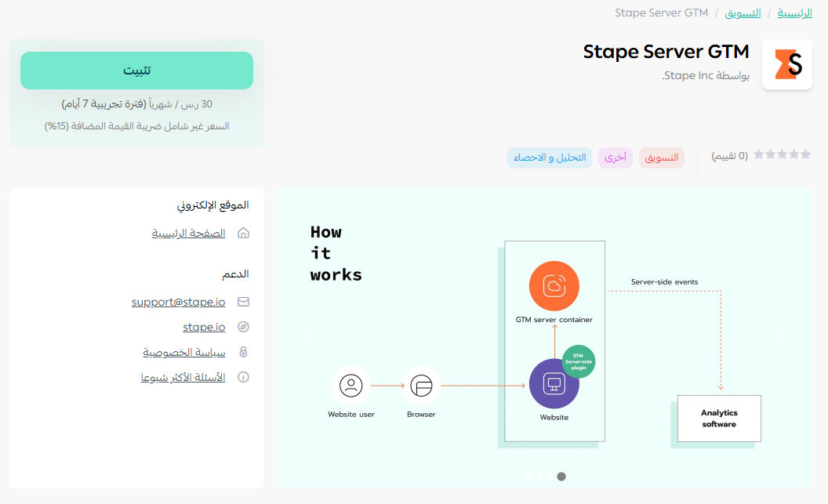828x504 pixels.
Task: Select the التسويق category tag
Action: tap(662, 158)
